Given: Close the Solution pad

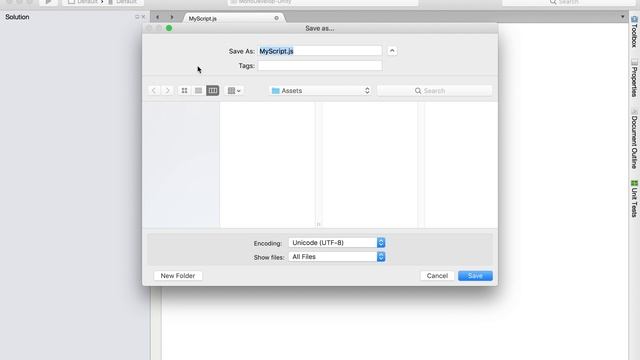Looking at the screenshot, I should coord(143,17).
